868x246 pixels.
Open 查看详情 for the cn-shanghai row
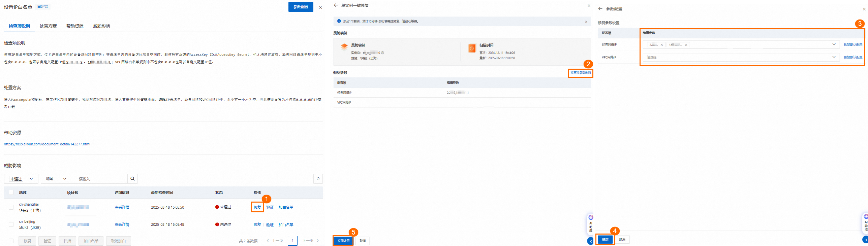tap(122, 207)
